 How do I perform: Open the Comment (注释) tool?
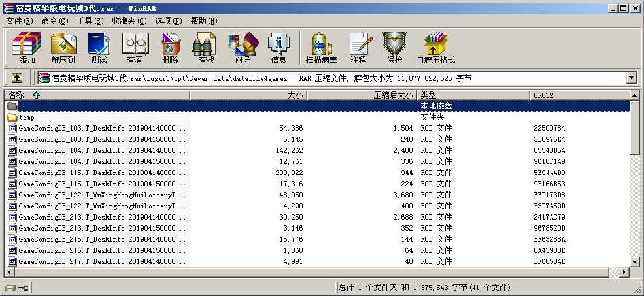358,48
